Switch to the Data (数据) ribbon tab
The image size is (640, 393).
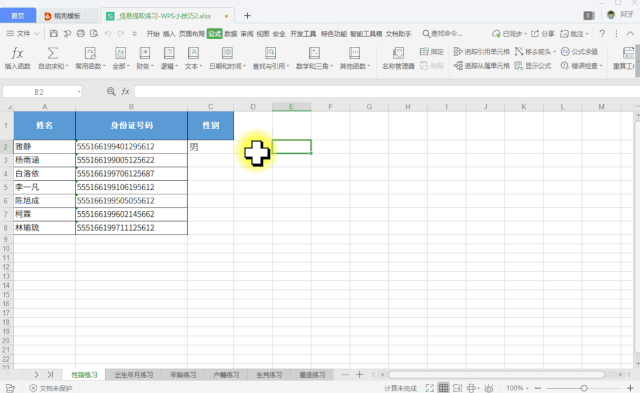click(x=231, y=33)
